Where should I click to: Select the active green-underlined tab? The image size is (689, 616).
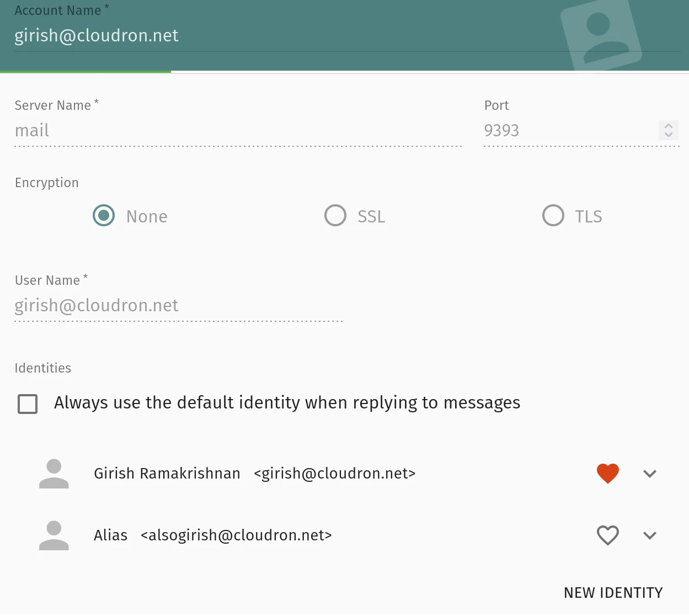[86, 71]
